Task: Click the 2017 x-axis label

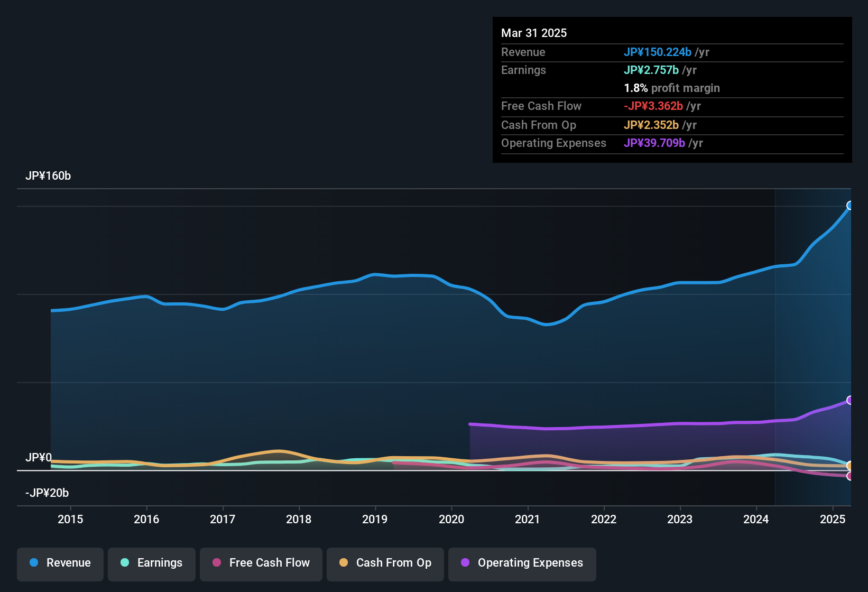Action: (x=223, y=519)
